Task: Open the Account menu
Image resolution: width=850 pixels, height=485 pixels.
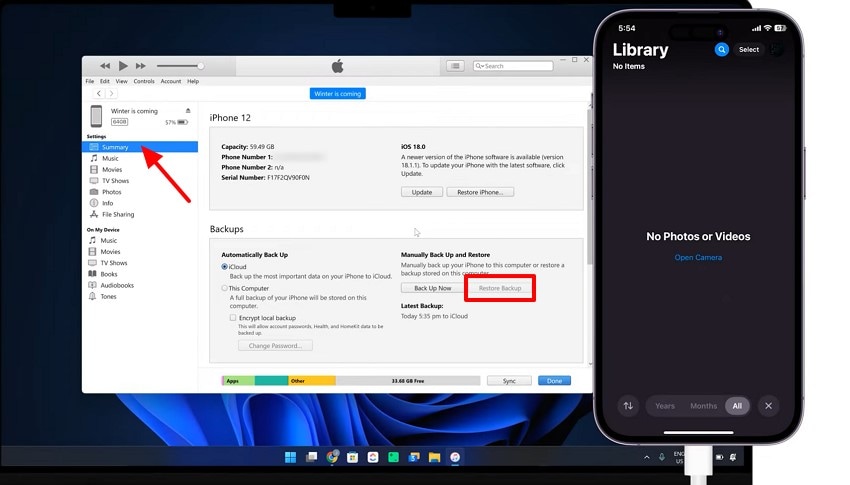Action: 170,81
